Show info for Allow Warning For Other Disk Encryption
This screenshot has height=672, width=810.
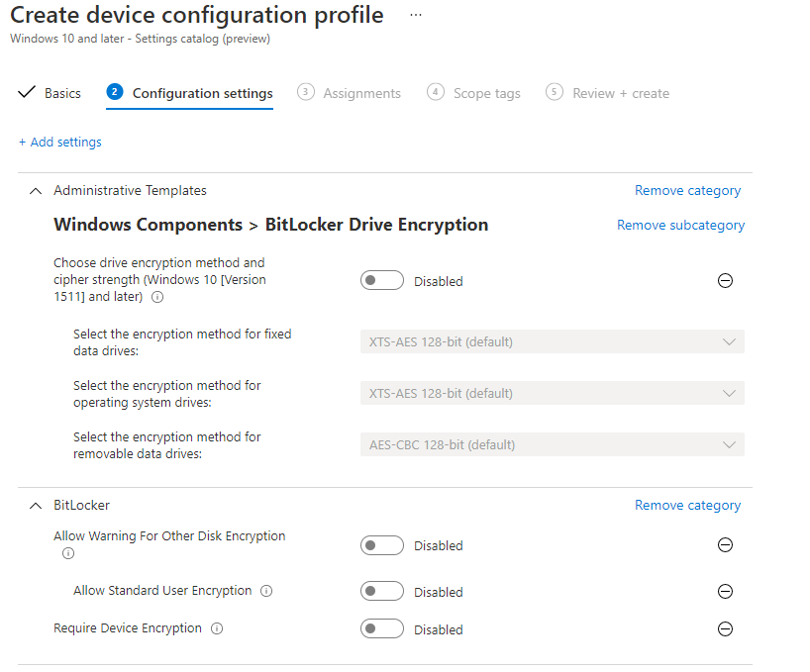click(x=68, y=554)
